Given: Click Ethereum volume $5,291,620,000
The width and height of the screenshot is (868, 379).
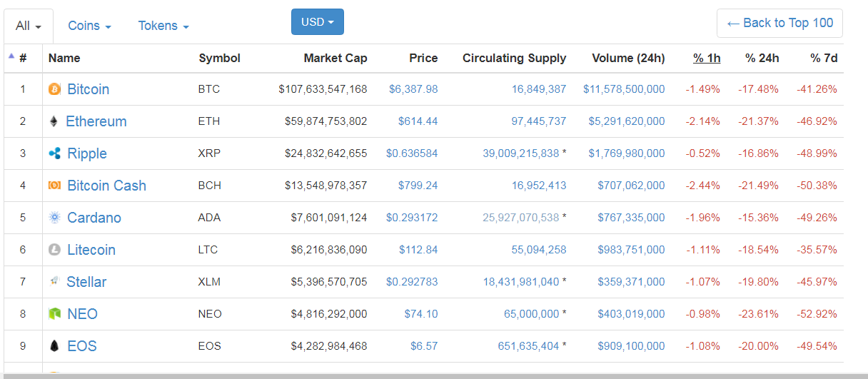Looking at the screenshot, I should click(627, 121).
